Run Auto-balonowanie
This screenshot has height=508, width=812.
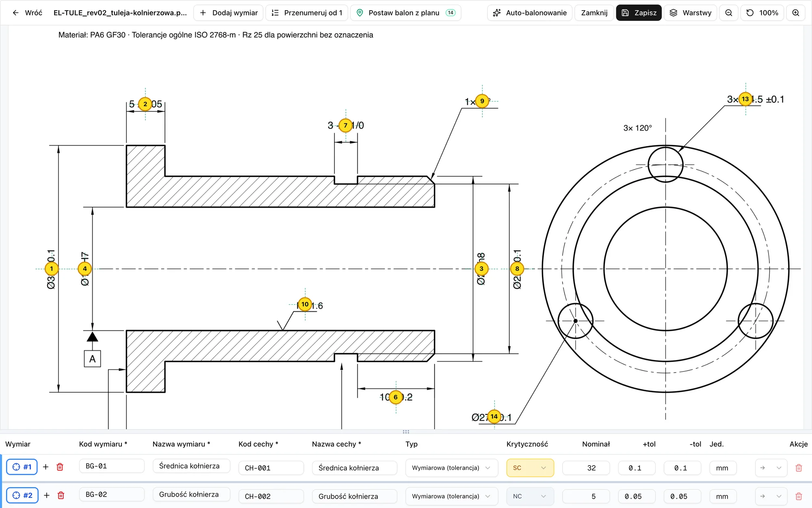point(530,13)
